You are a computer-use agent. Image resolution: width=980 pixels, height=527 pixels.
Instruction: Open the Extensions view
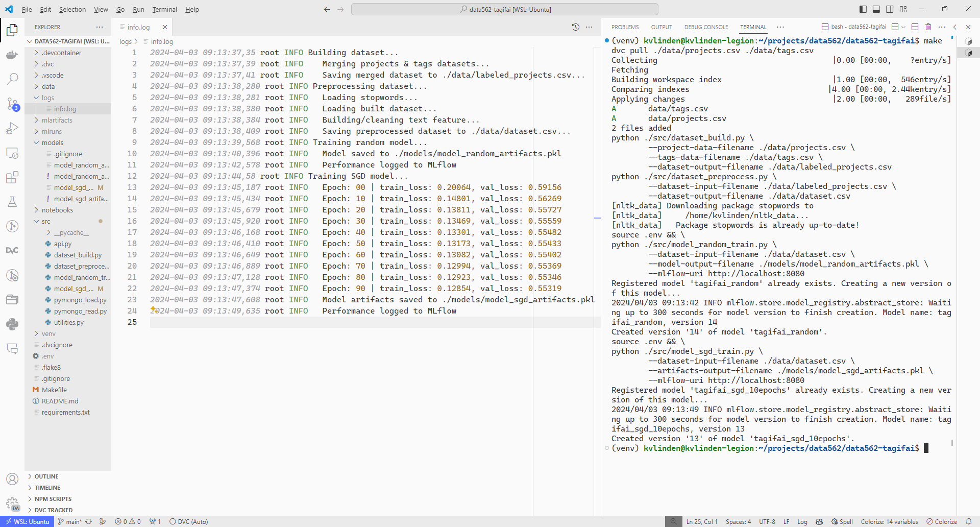(12, 177)
